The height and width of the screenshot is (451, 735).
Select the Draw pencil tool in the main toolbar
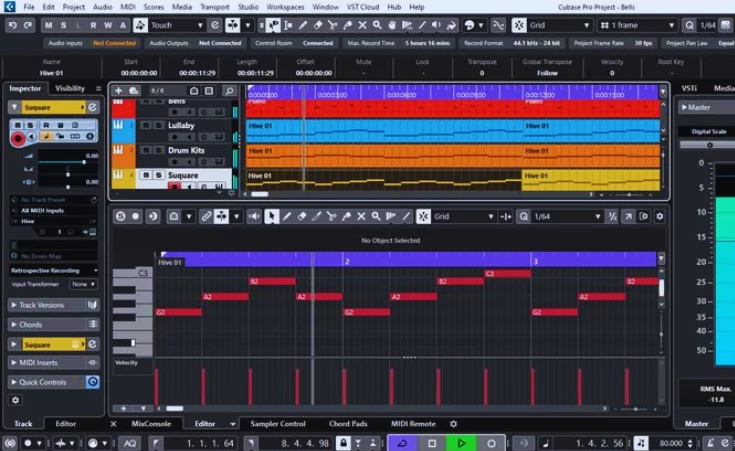tap(303, 25)
